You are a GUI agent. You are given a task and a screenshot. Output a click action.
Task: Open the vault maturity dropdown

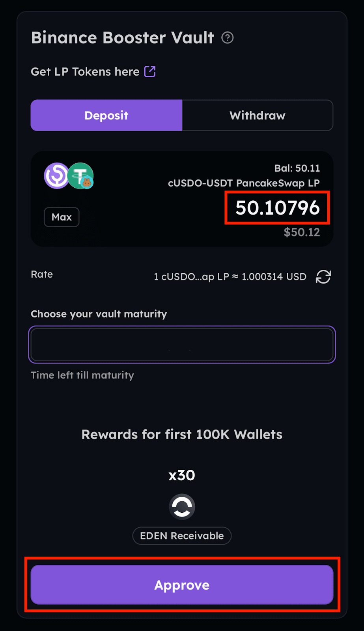pyautogui.click(x=182, y=345)
